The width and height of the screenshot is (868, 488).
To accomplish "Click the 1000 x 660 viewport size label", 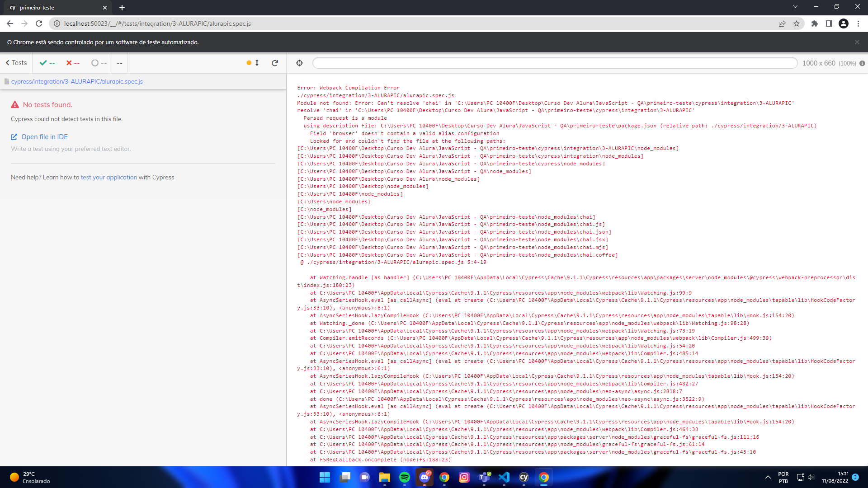I will (819, 63).
